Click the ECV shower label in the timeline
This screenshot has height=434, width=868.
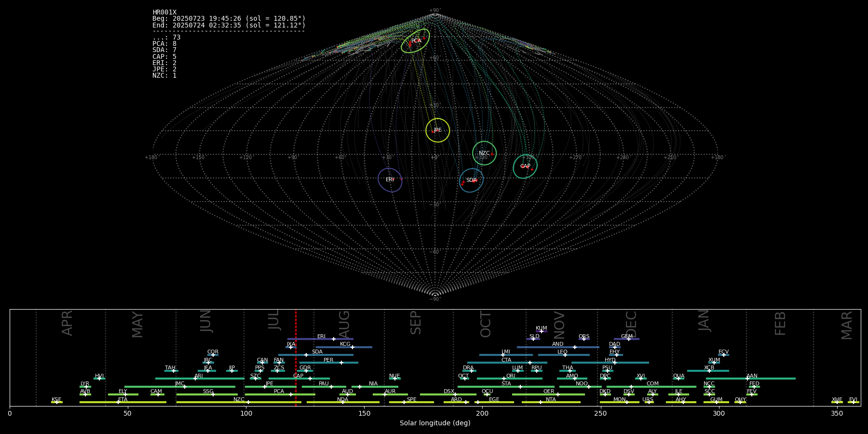[x=723, y=352]
